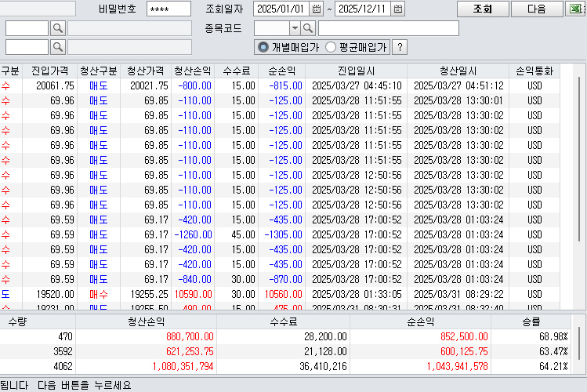Sort by 청산손익 column header in trade table

point(193,71)
